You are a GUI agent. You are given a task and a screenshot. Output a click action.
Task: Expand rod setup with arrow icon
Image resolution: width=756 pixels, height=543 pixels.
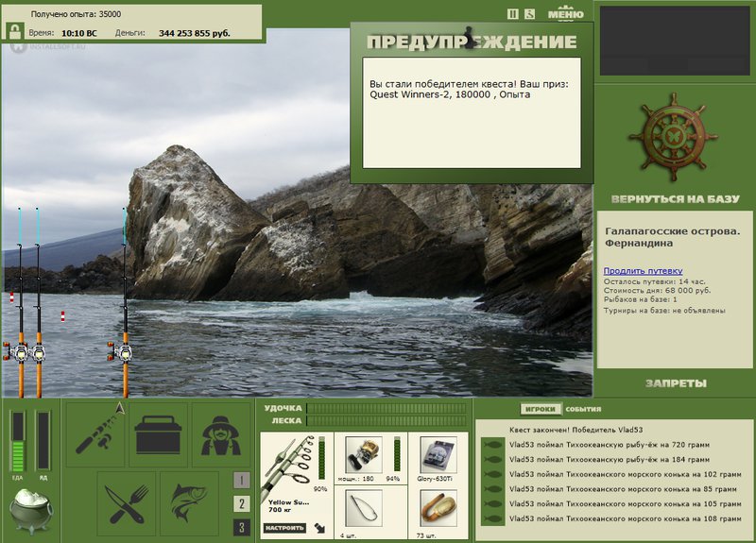coord(319,528)
